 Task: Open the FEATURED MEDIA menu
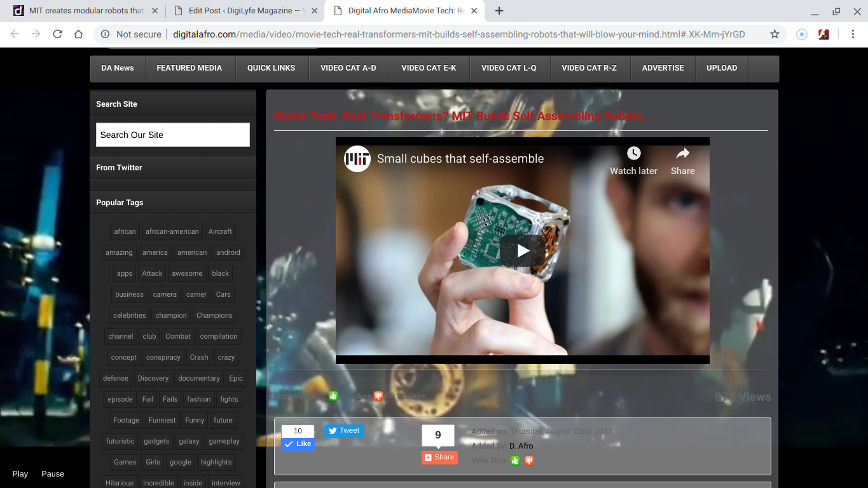[x=189, y=68]
